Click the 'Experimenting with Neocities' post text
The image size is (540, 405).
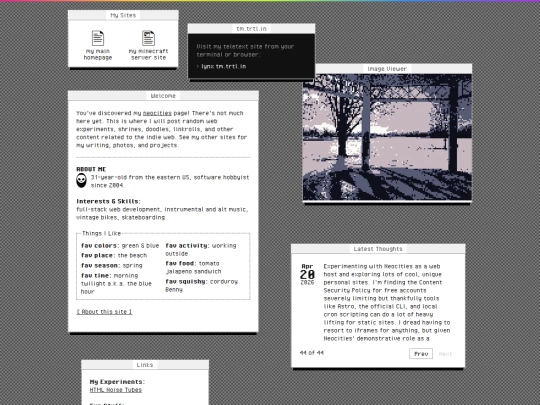[x=387, y=302]
